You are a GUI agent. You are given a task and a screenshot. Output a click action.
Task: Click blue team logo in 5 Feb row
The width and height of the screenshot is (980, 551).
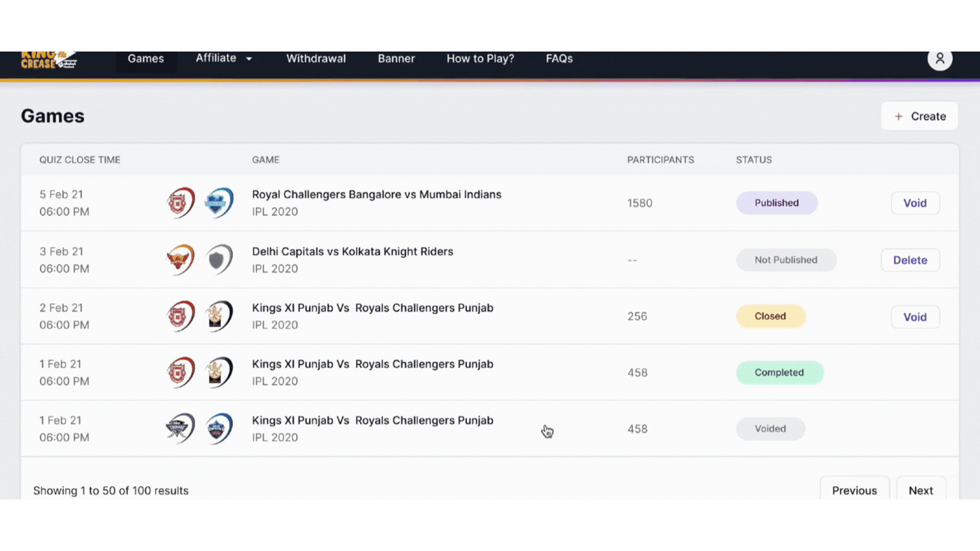coord(219,203)
